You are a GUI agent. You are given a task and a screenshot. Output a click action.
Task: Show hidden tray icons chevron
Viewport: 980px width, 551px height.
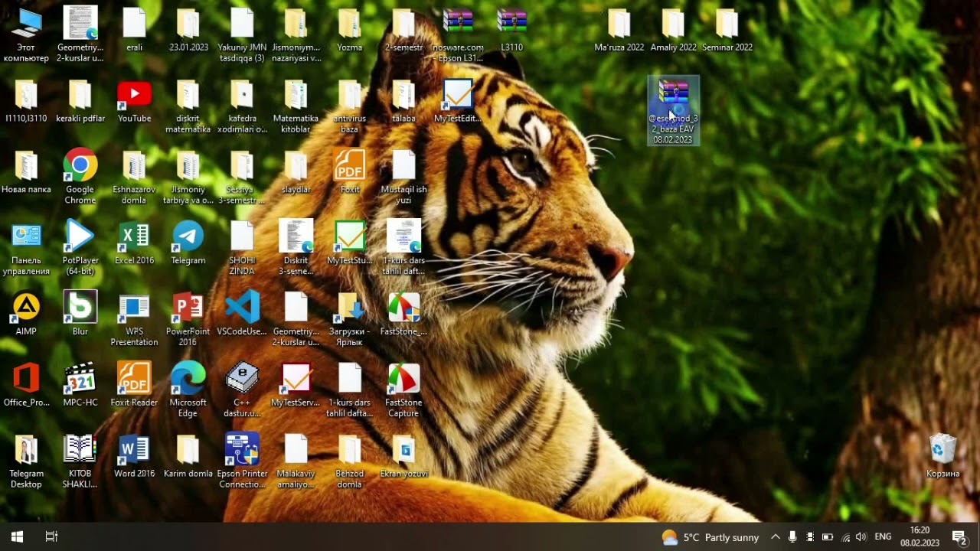tap(775, 537)
